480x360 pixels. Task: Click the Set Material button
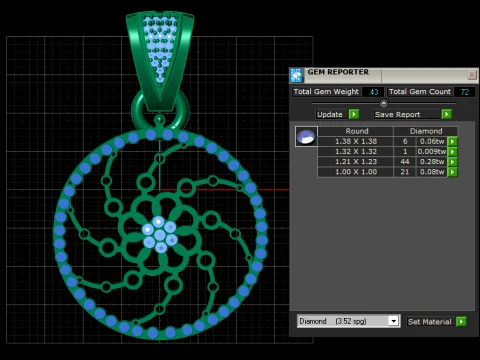430,322
